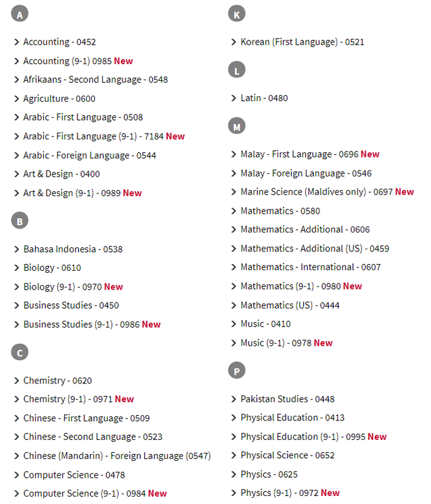Click the letter K section badge
Image resolution: width=431 pixels, height=504 pixels.
point(236,14)
